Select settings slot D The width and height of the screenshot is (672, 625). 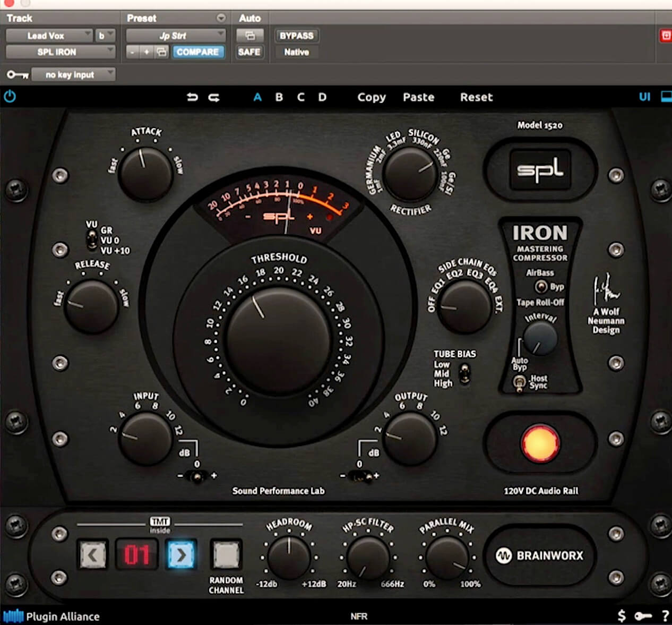pos(322,97)
